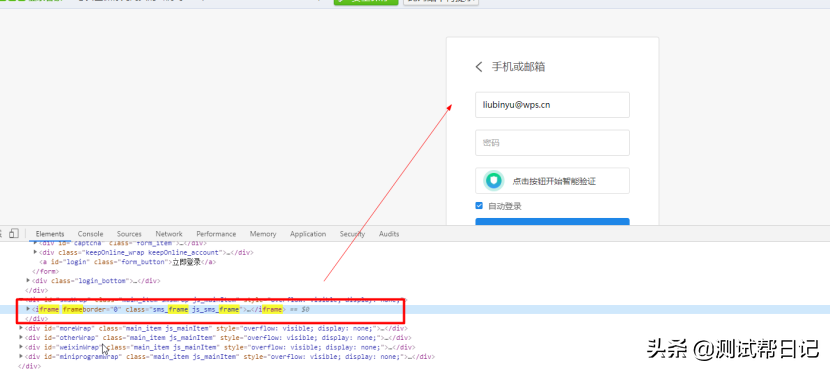The height and width of the screenshot is (370, 830).
Task: Focus the 密码 password input field
Action: tap(552, 143)
